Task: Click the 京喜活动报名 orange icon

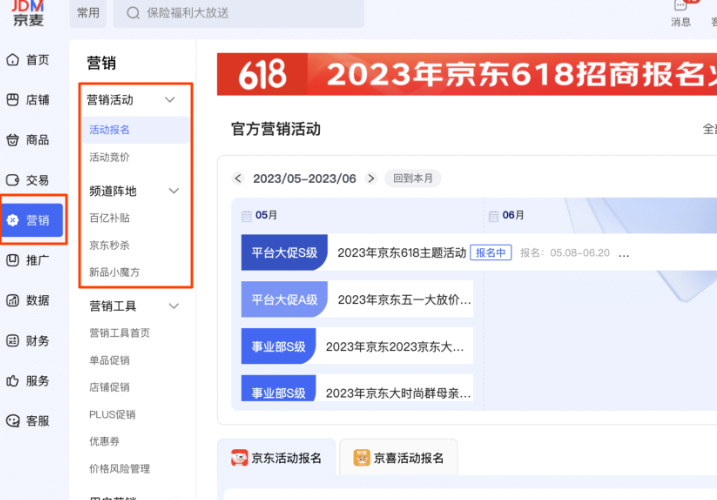Action: pos(362,457)
